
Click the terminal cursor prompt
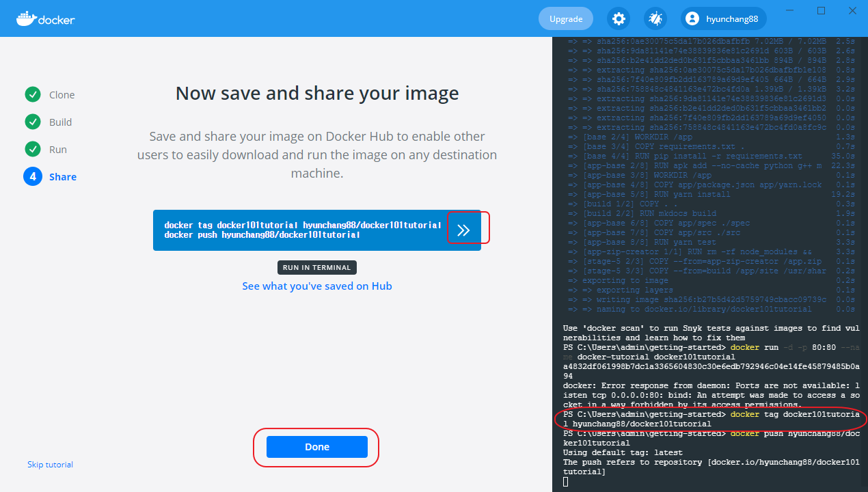tap(565, 482)
